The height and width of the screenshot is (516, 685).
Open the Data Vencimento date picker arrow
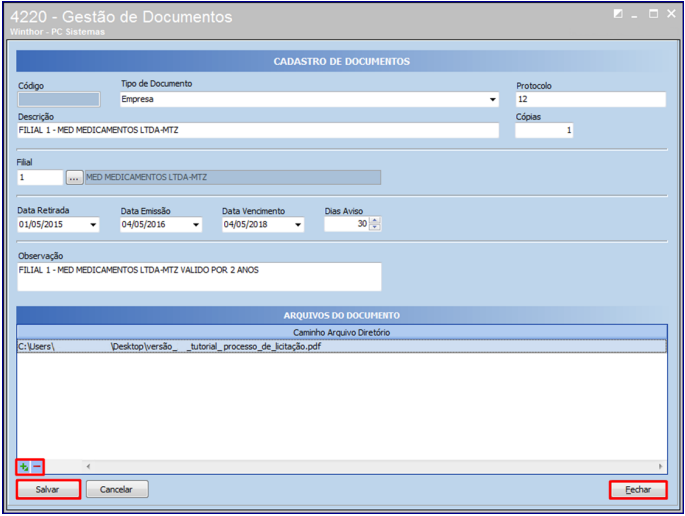[x=298, y=225]
